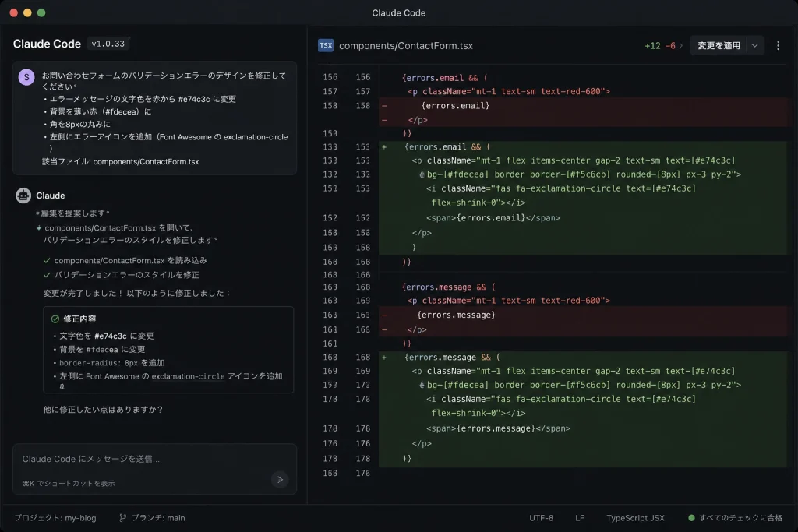The width and height of the screenshot is (798, 532).
Task: Click the sparkle icon before components/ContactForm.tsx を開いて
Action: (39, 228)
